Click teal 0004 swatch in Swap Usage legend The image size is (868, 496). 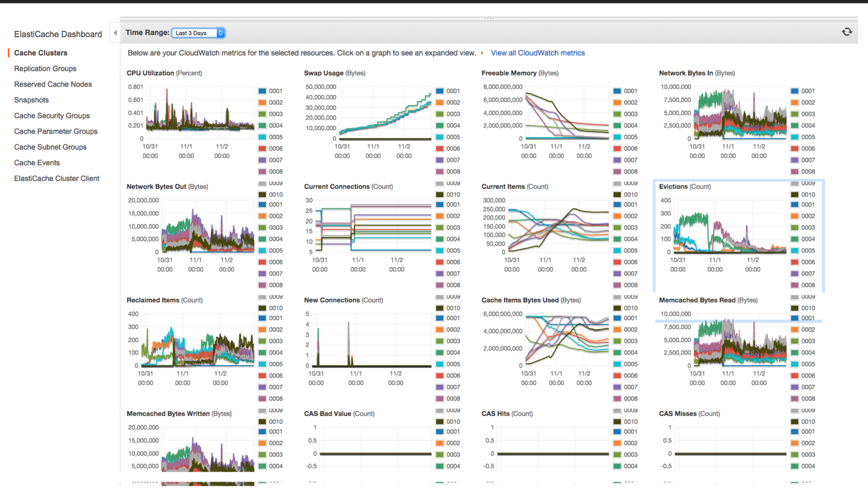pyautogui.click(x=440, y=126)
